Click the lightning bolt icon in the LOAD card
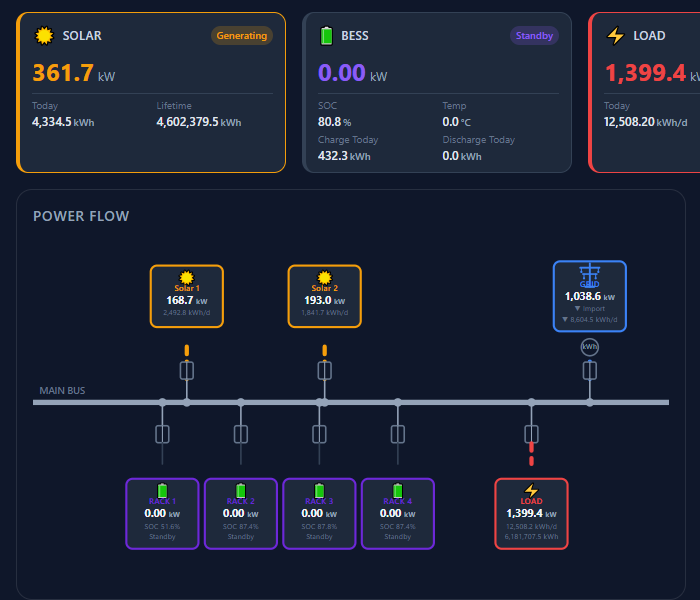 615,36
